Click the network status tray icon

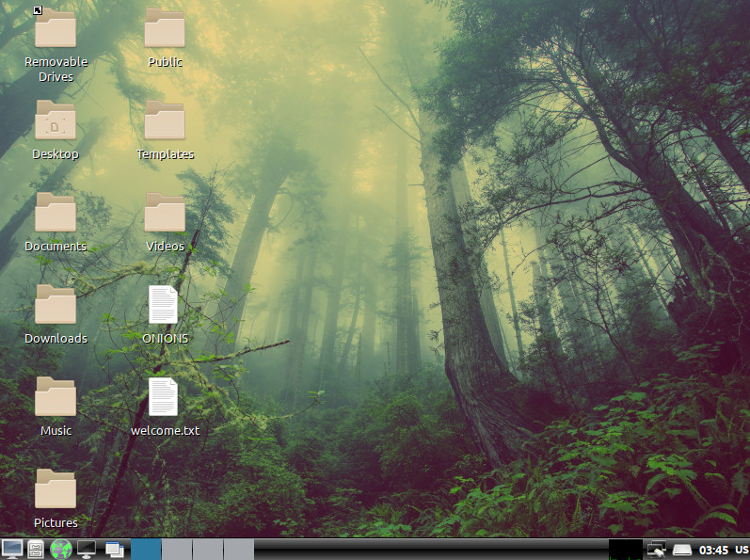(x=657, y=549)
